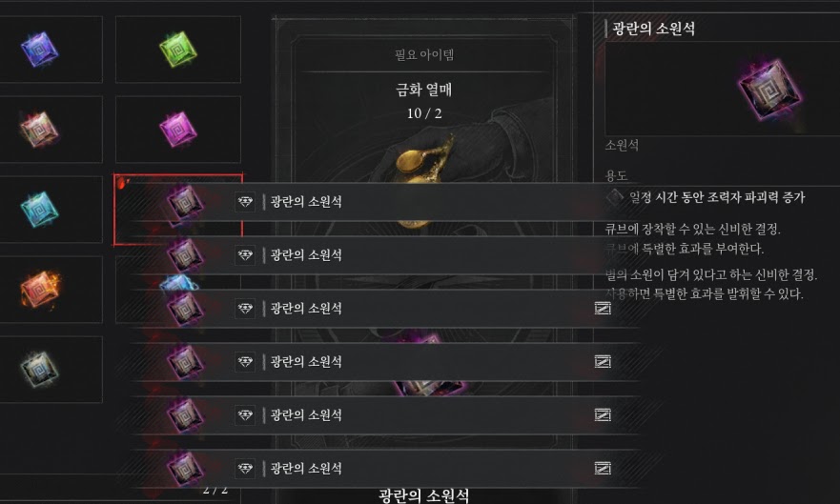Click the 일정 시간 동안 조력자 파괴력 증가 effect line

717,197
